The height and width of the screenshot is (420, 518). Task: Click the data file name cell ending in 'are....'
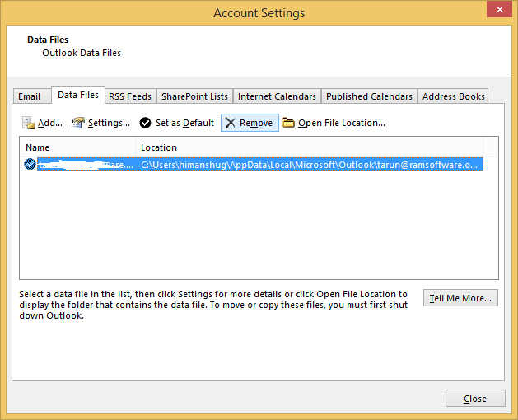coord(86,165)
